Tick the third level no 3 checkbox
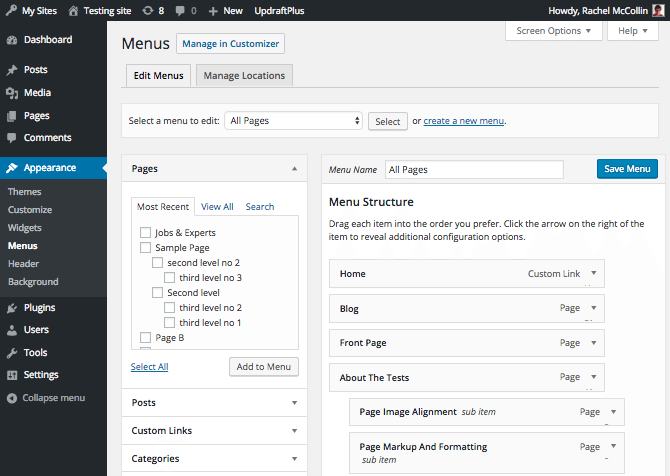This screenshot has height=476, width=670. [169, 277]
